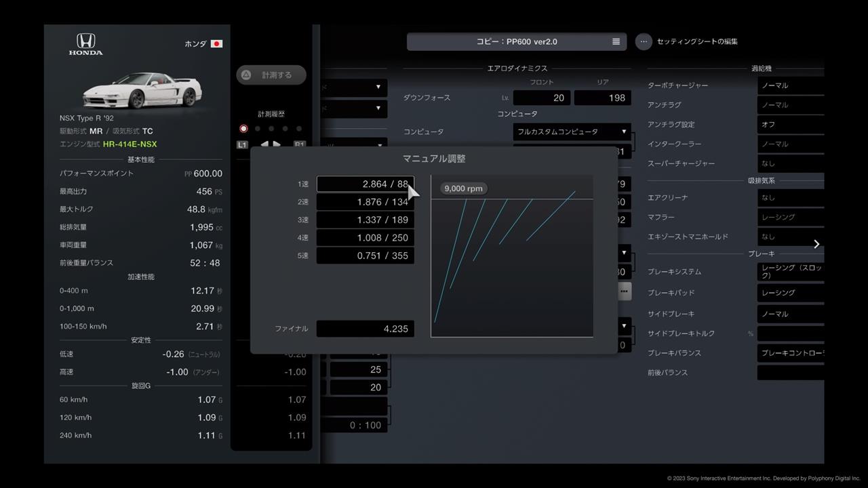Click 100-150 km/h 2.71 value

[x=209, y=327]
